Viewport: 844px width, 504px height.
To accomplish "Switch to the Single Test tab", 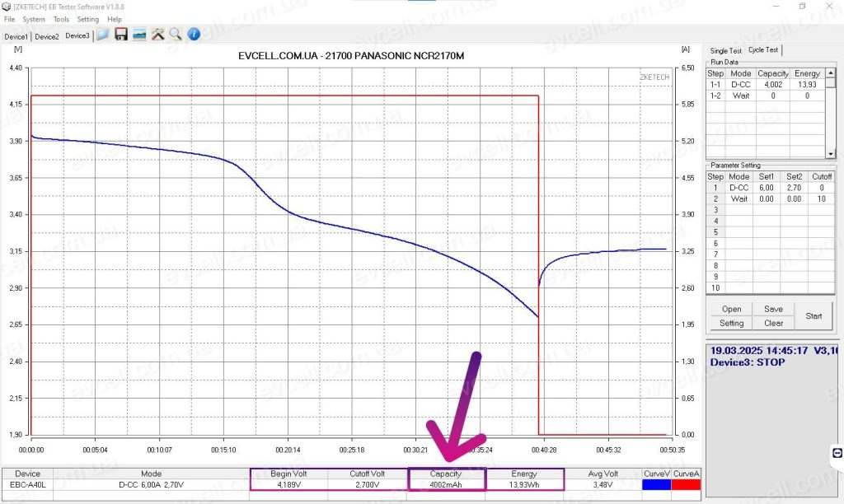I will pyautogui.click(x=726, y=51).
